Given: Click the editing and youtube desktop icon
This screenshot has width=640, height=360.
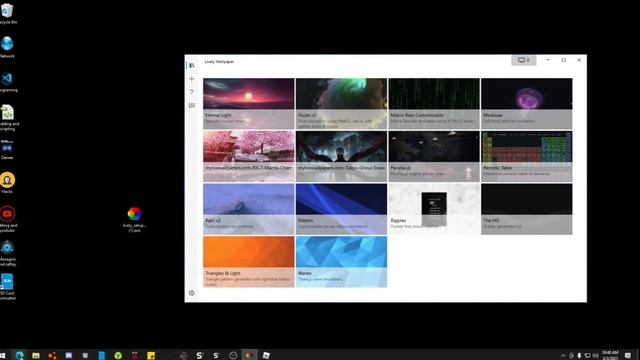Looking at the screenshot, I should (x=7, y=219).
